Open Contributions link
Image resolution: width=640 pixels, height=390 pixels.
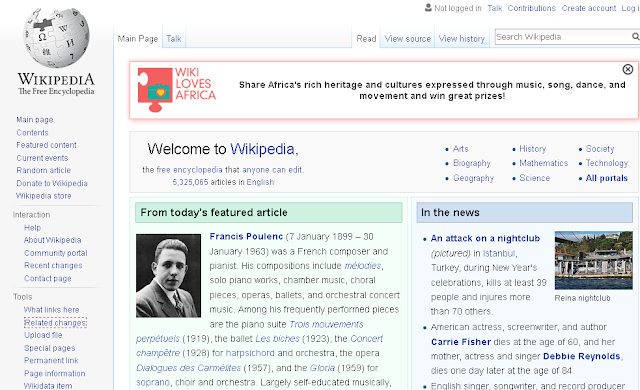pos(531,8)
